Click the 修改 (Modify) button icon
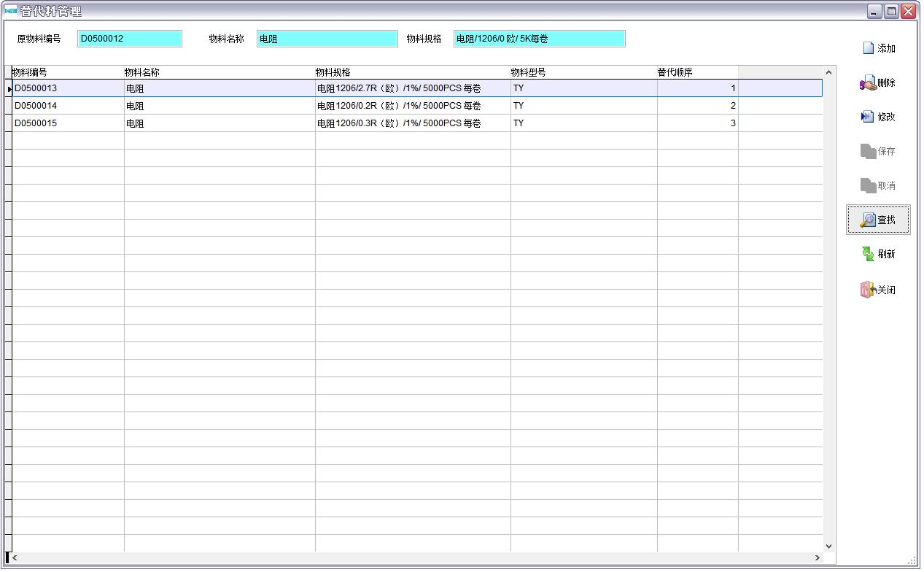 tap(868, 117)
